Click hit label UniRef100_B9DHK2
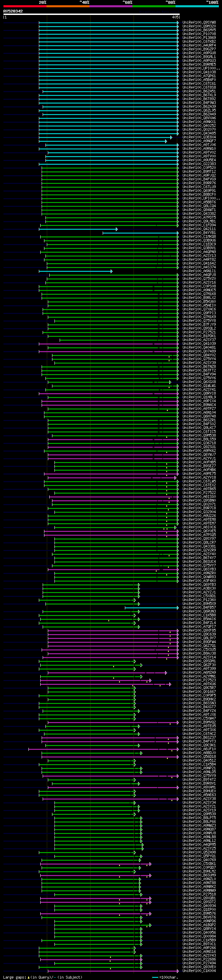The width and height of the screenshot is (222, 980). [x=199, y=699]
